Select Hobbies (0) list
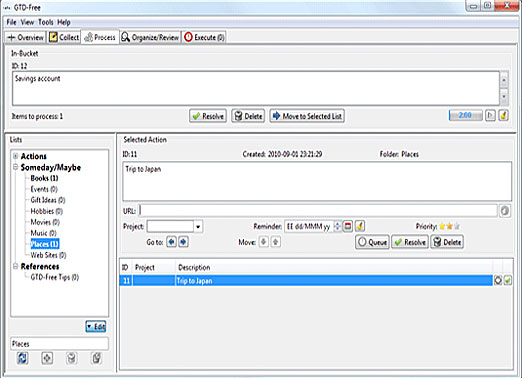 pyautogui.click(x=46, y=211)
